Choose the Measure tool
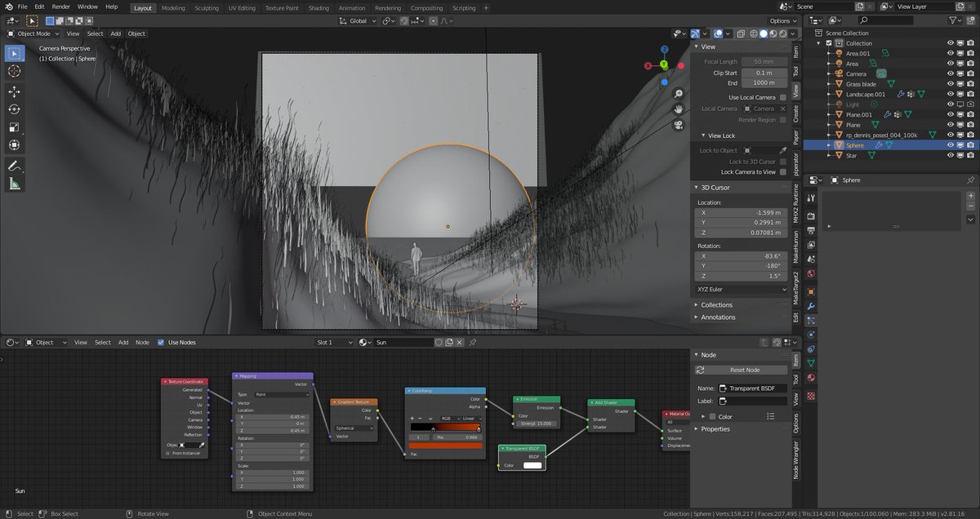 pyautogui.click(x=14, y=184)
